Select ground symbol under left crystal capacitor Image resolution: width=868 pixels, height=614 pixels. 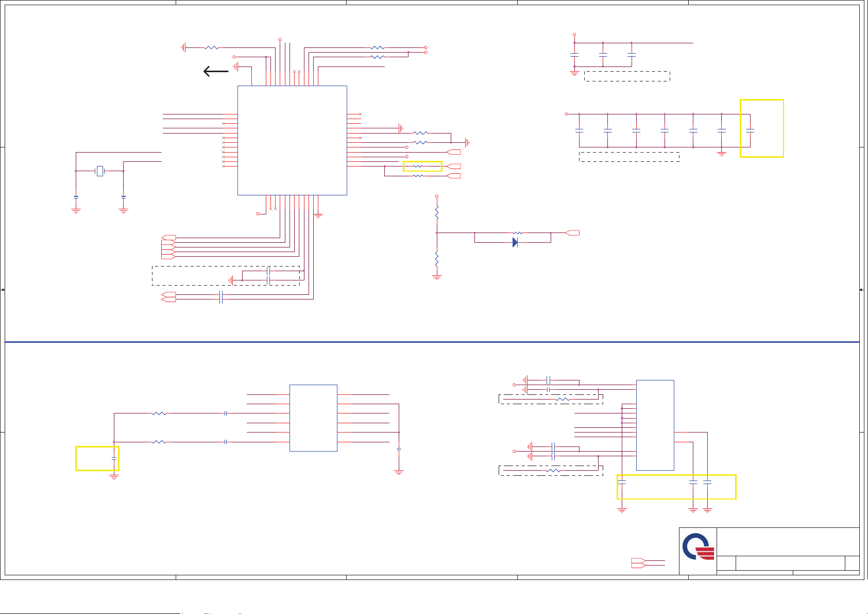tap(76, 211)
